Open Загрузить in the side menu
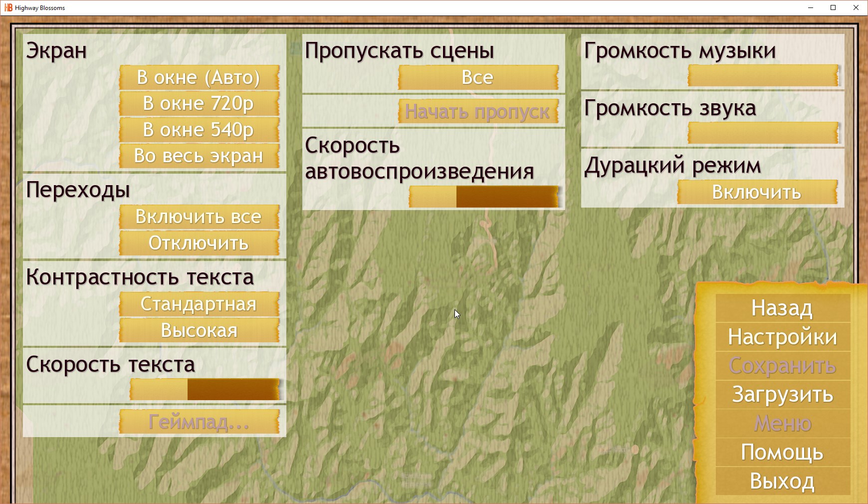 pos(783,395)
